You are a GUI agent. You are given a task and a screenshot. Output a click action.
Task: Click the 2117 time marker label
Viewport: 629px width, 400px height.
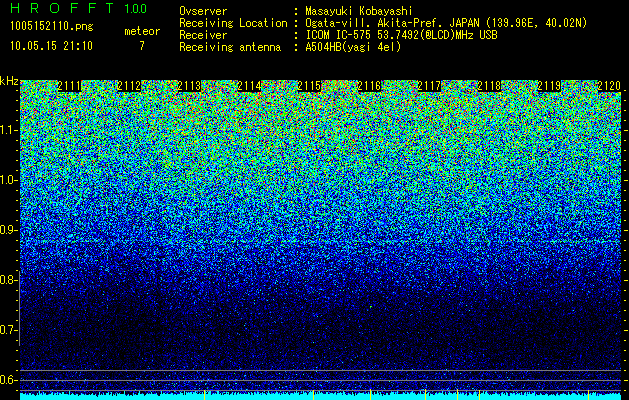pos(429,86)
